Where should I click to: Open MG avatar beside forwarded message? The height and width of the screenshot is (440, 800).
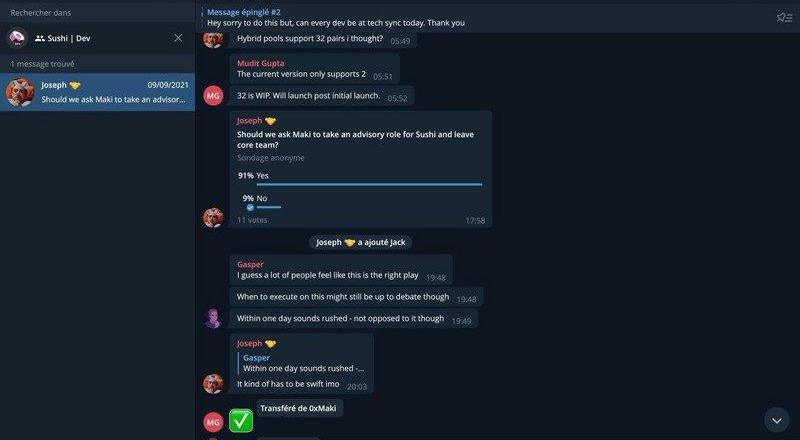point(213,422)
